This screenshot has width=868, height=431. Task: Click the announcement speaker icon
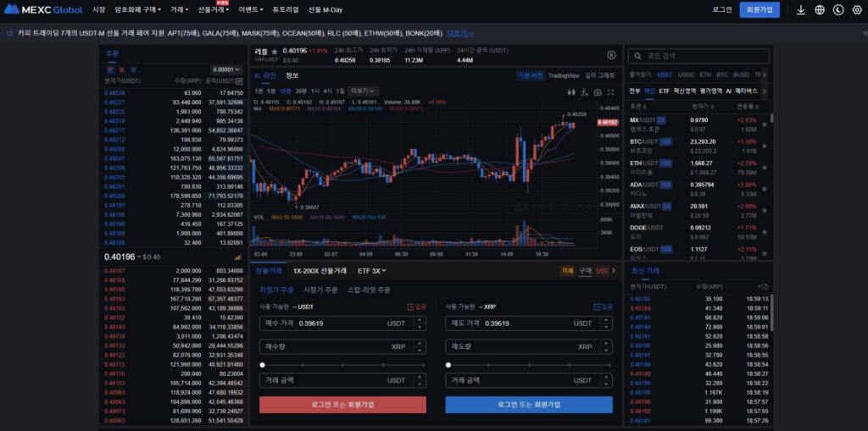point(8,33)
